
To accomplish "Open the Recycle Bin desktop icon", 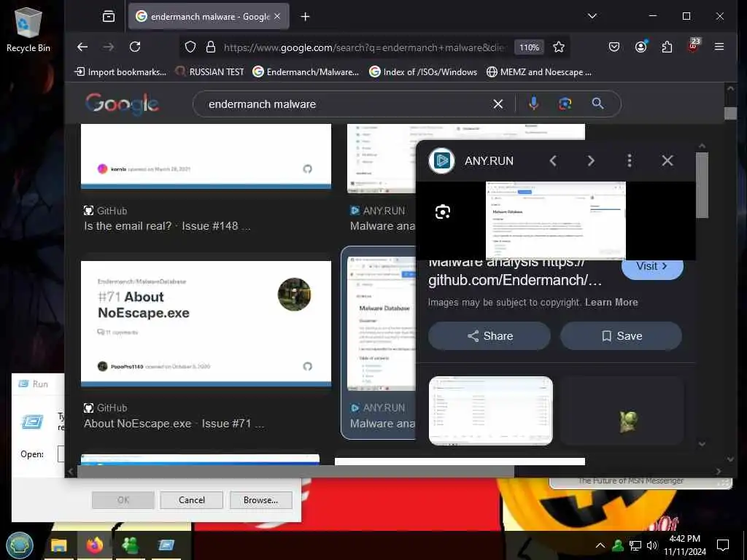I will 28,29.
